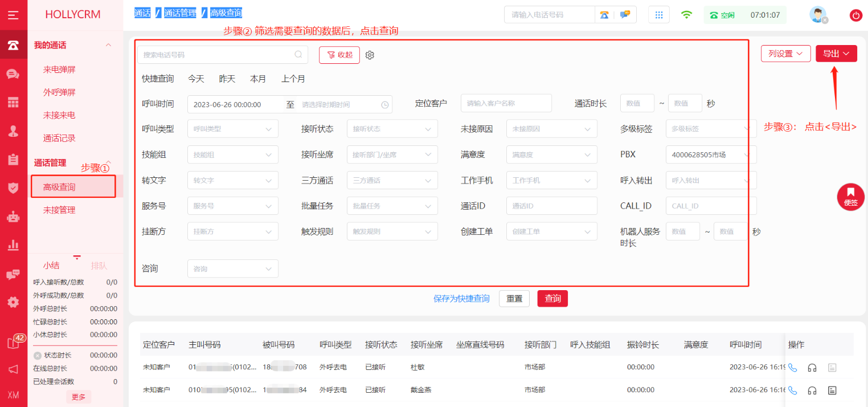The height and width of the screenshot is (407, 868).
Task: Select 外呼弹屏 in the side menu
Action: pos(59,92)
